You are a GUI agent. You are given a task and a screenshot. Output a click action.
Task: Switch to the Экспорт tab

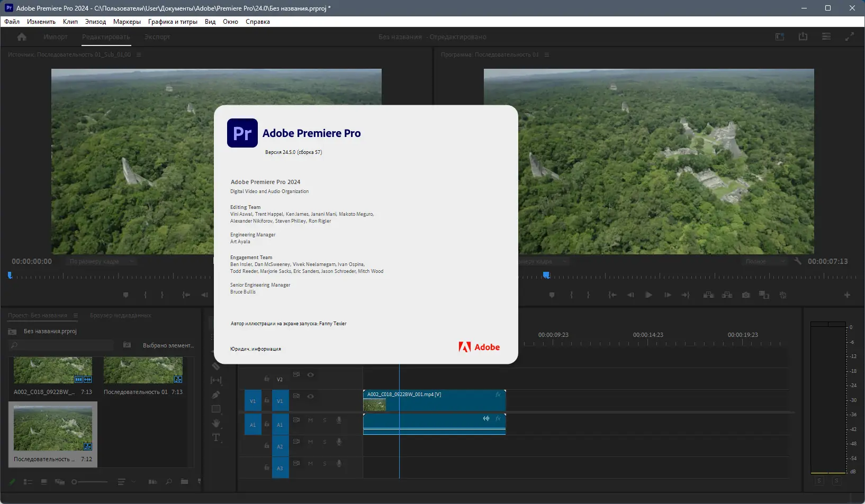point(157,37)
